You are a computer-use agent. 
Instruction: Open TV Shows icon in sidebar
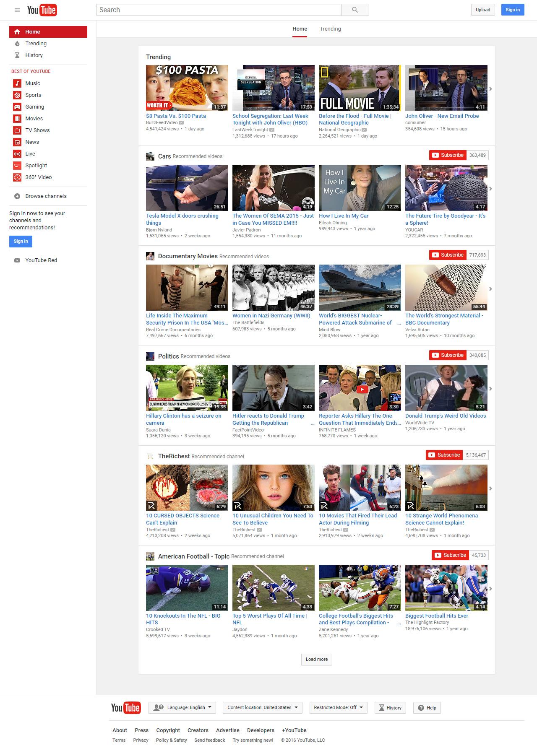[17, 130]
